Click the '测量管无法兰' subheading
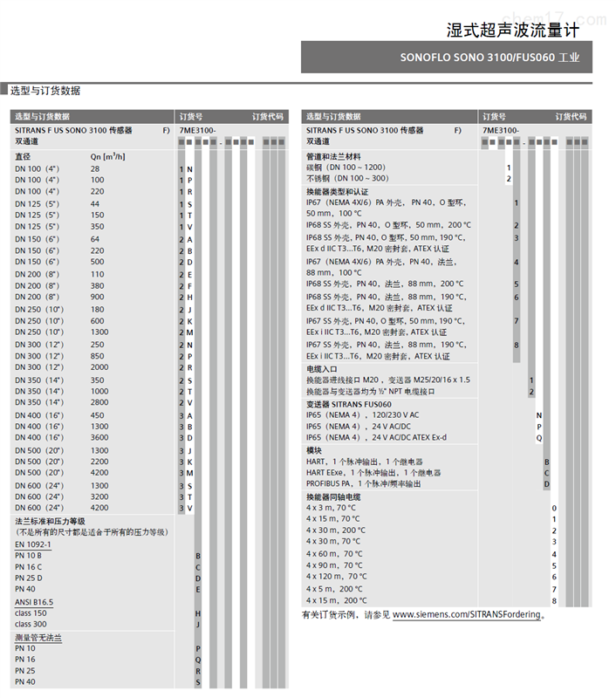Image resolution: width=616 pixels, height=698 pixels. pos(38,638)
